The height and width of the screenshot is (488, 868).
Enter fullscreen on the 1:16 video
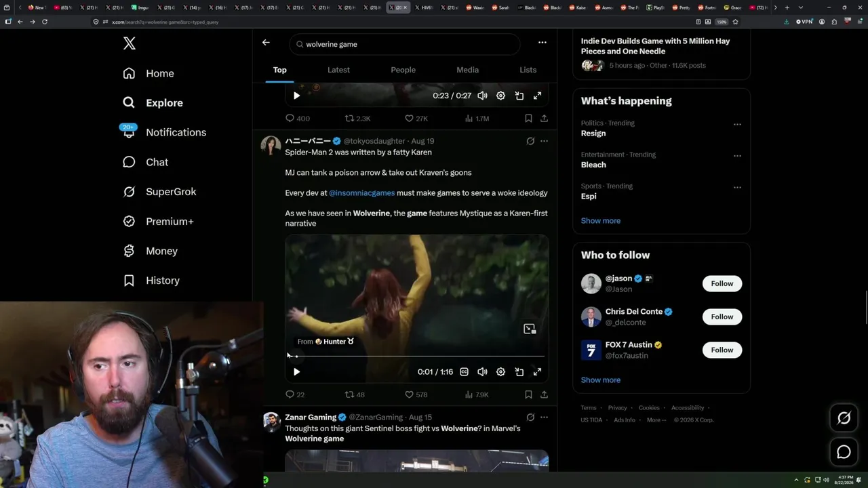537,371
